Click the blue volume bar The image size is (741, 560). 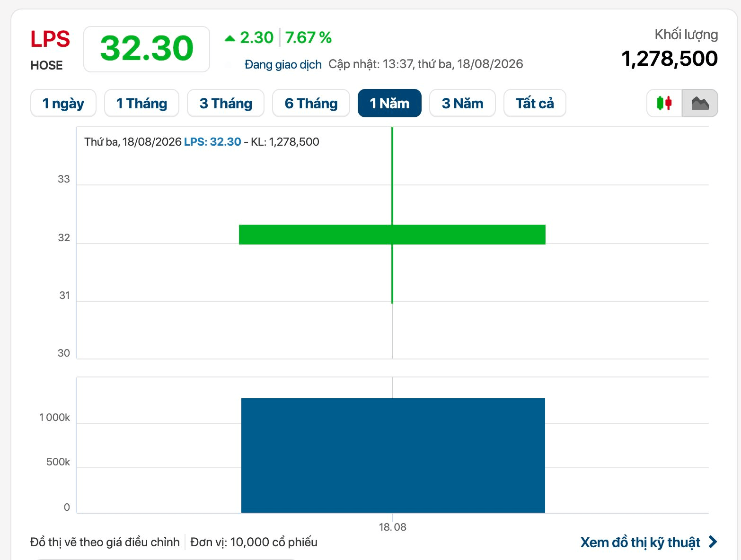393,455
